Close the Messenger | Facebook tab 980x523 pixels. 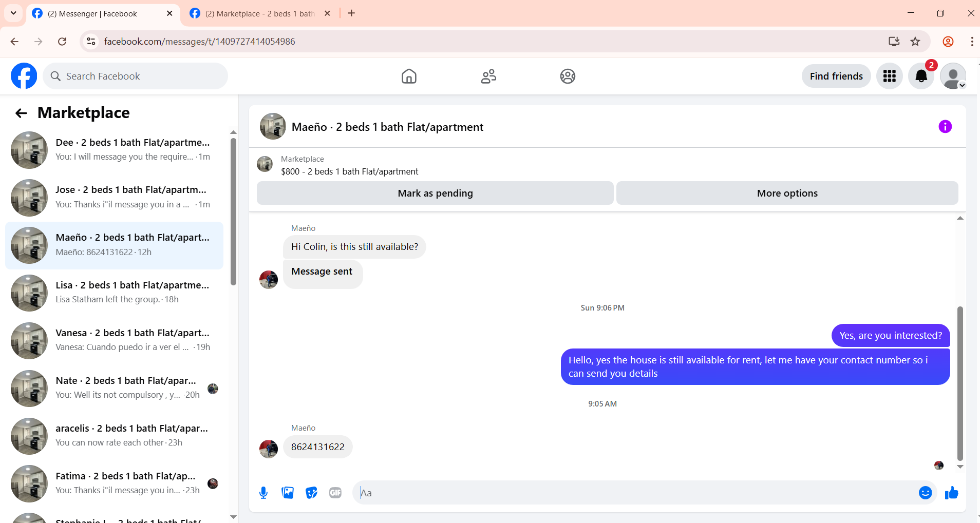click(x=169, y=13)
